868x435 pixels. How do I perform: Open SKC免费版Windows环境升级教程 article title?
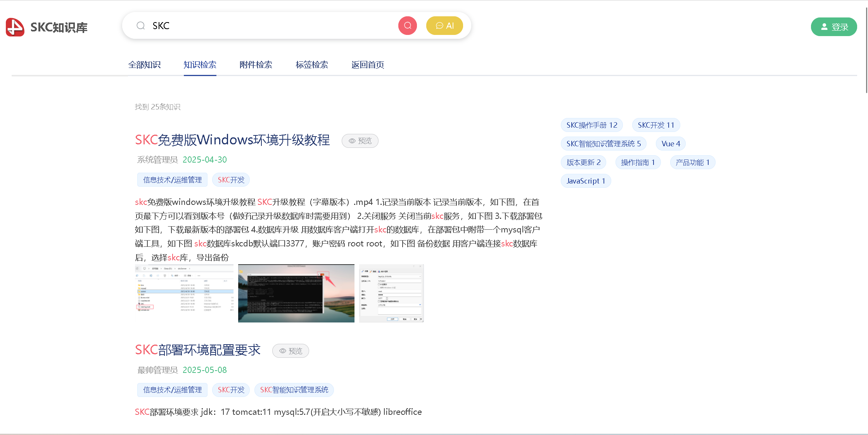pyautogui.click(x=232, y=140)
